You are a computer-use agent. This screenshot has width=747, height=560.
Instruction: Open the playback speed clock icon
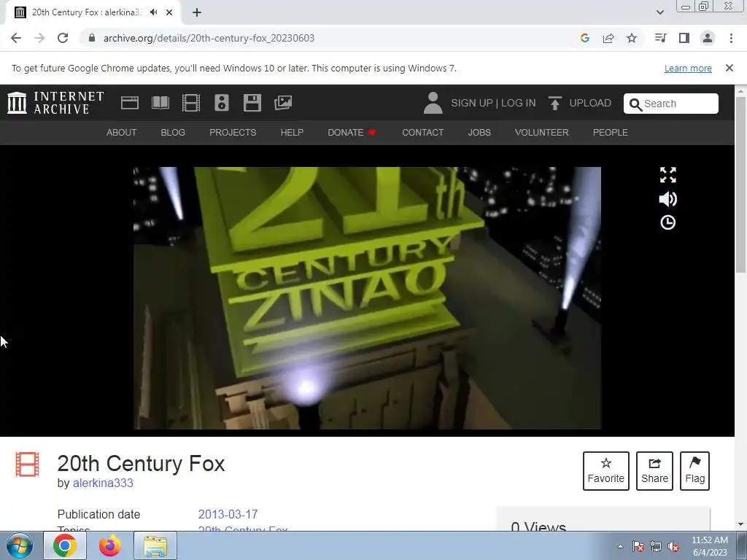point(668,222)
